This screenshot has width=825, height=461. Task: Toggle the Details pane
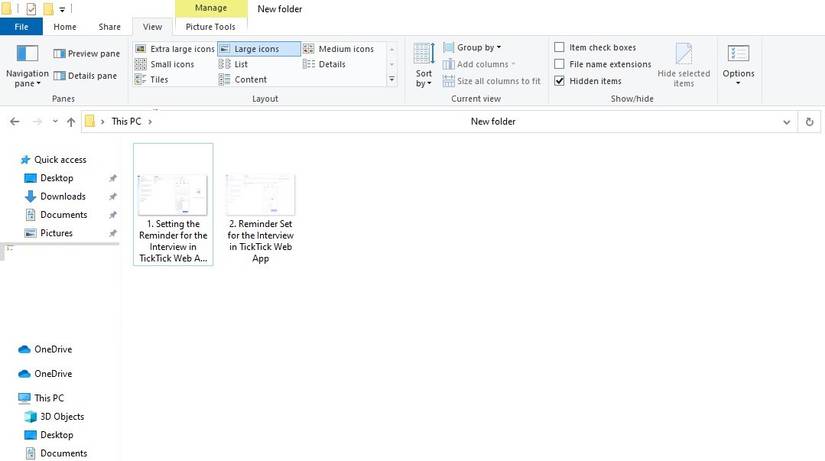click(x=85, y=76)
